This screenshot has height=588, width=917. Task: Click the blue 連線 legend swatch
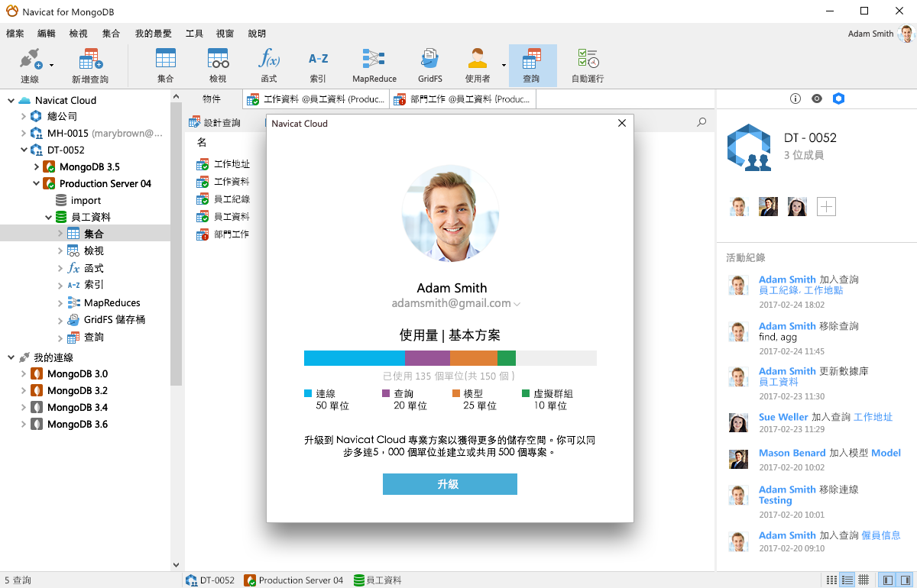coord(308,393)
